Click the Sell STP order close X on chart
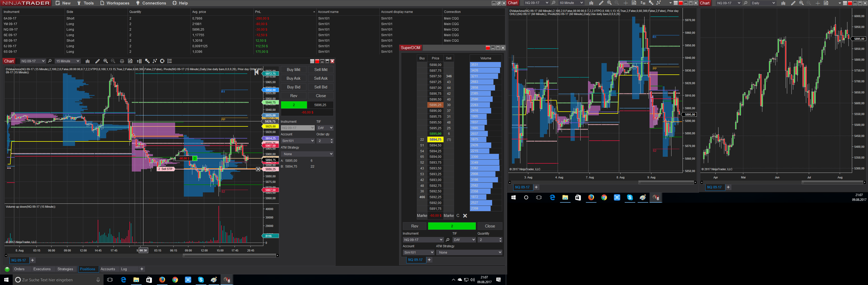Image resolution: width=868 pixels, height=285 pixels. point(258,169)
